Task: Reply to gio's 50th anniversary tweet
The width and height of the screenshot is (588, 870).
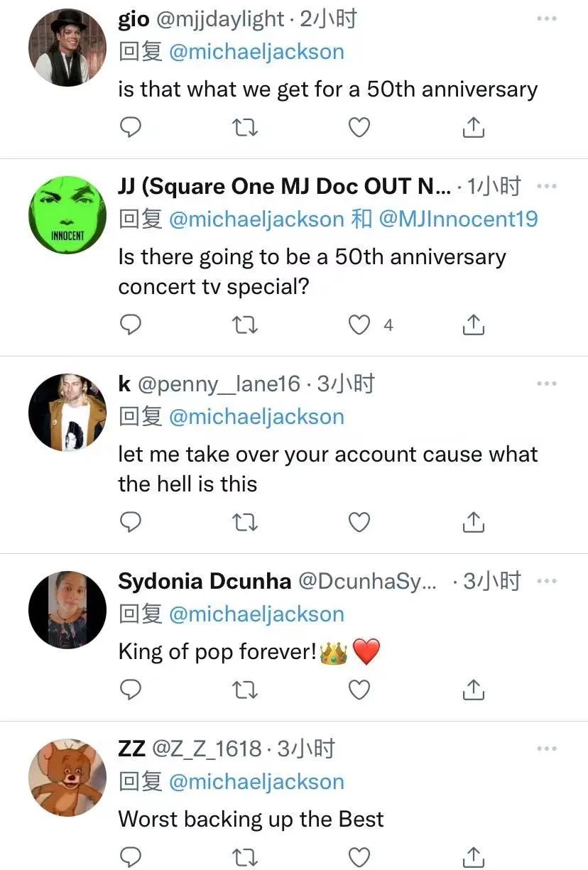Action: click(x=130, y=128)
